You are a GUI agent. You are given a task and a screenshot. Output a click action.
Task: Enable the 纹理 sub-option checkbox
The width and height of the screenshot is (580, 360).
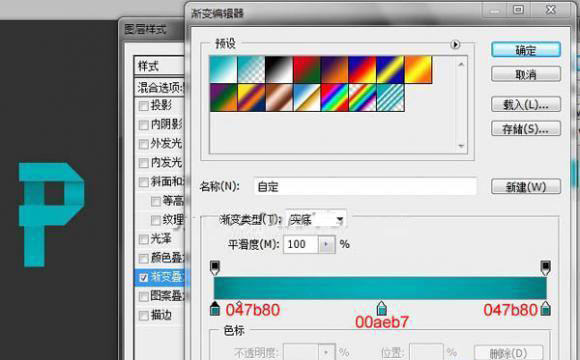click(x=156, y=220)
